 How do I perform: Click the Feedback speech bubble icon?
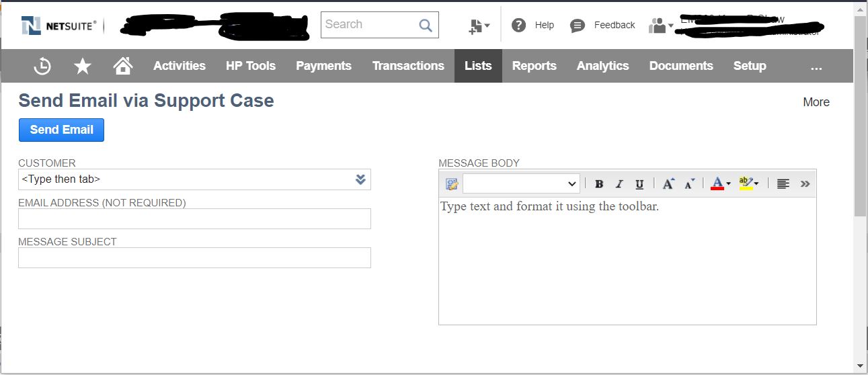coord(578,26)
